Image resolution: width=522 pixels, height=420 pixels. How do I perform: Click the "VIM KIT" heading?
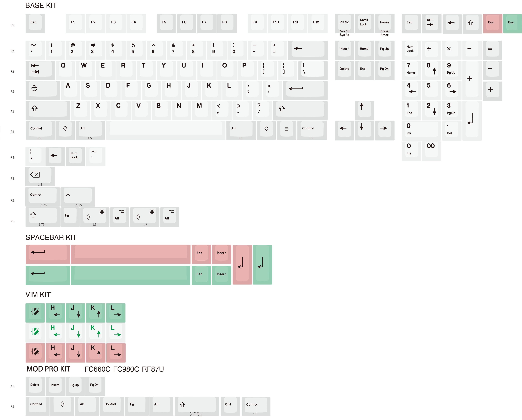[38, 295]
